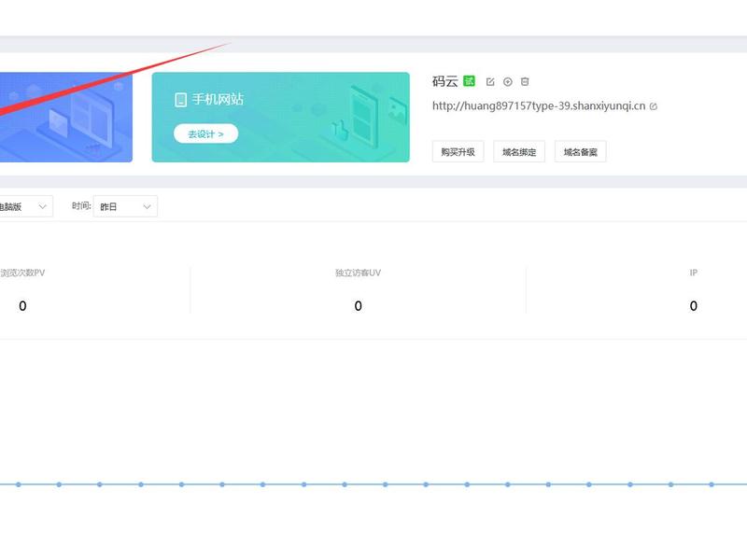
Task: Click the 域名备案 button
Action: point(580,152)
